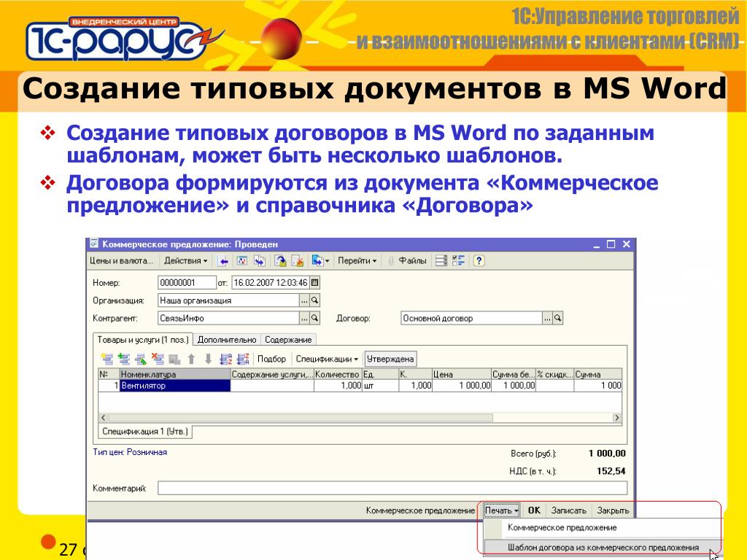The image size is (747, 560).
Task: Sort rows descending Z-A icon
Action: pyautogui.click(x=243, y=359)
